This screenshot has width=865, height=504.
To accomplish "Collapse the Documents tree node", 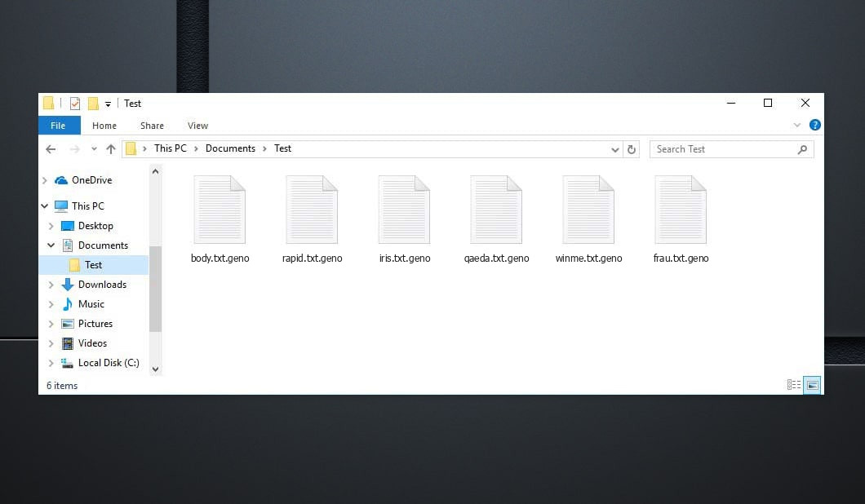I will pos(51,245).
